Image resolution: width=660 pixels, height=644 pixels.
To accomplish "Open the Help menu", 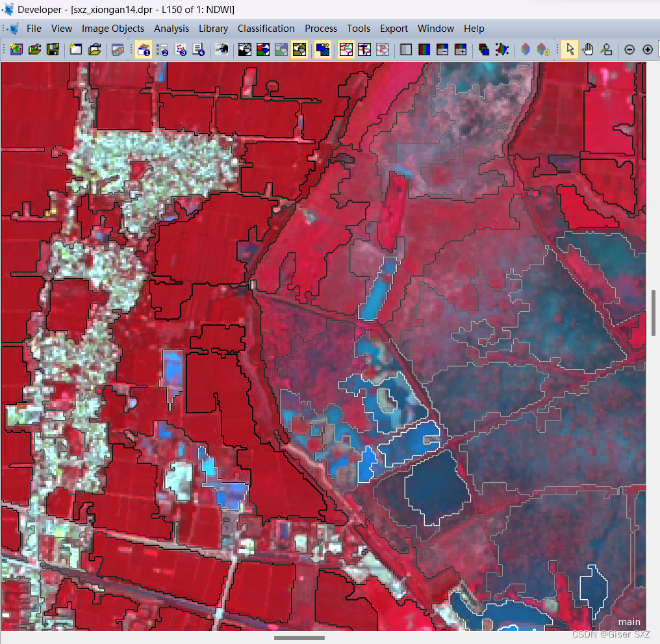I will (x=474, y=29).
